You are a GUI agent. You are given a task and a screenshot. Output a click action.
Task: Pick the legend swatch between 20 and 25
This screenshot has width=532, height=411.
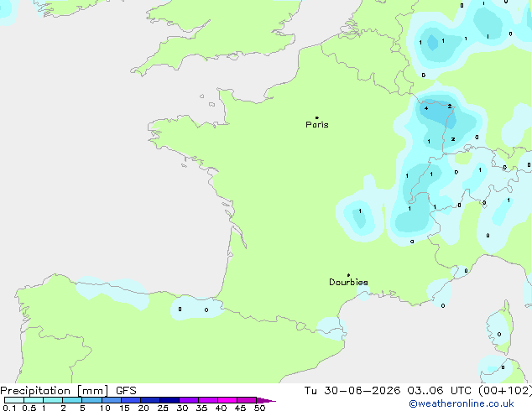150,400
